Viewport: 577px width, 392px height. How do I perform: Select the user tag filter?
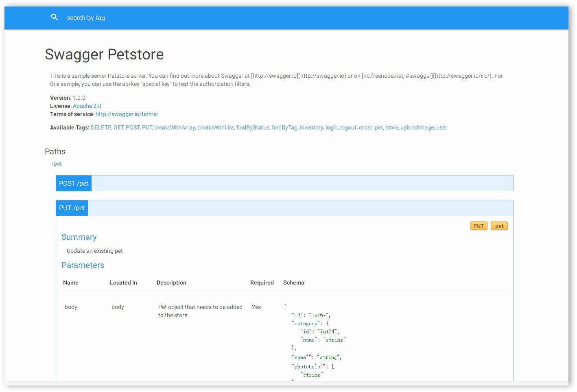coord(441,127)
